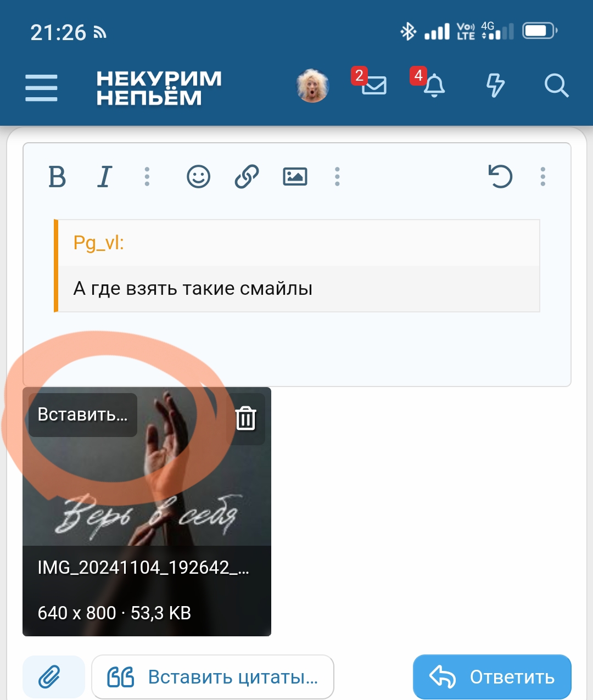Open the user avatar account menu
This screenshot has width=593, height=700.
click(312, 86)
